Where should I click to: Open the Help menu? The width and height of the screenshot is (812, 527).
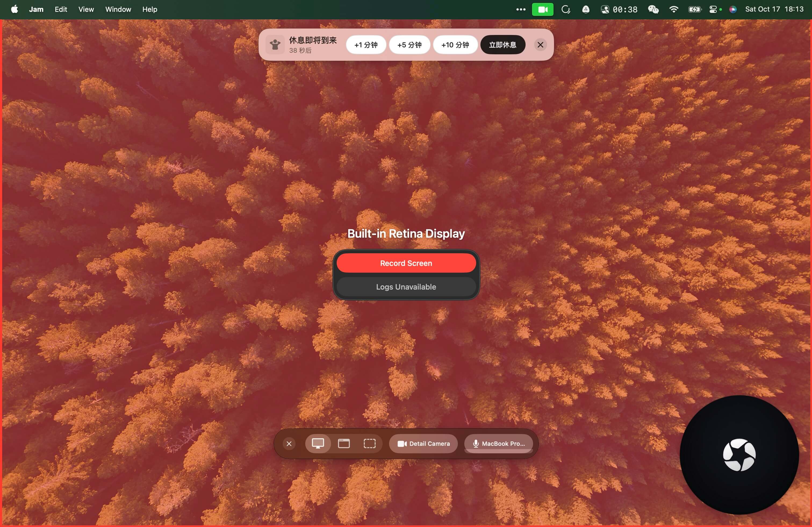click(150, 9)
